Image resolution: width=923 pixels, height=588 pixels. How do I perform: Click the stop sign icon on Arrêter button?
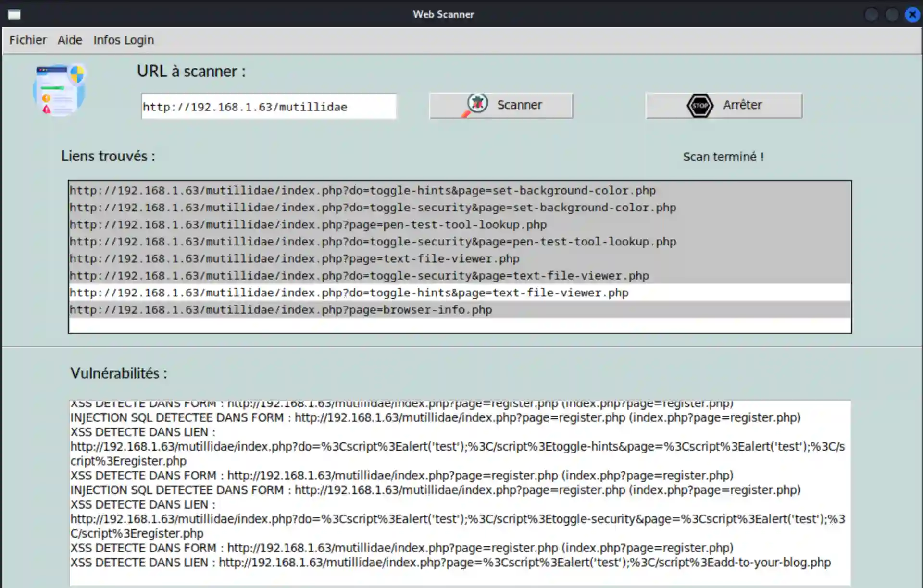[699, 105]
